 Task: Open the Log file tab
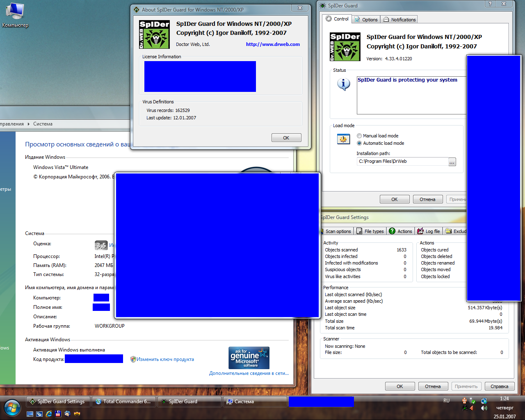point(429,231)
